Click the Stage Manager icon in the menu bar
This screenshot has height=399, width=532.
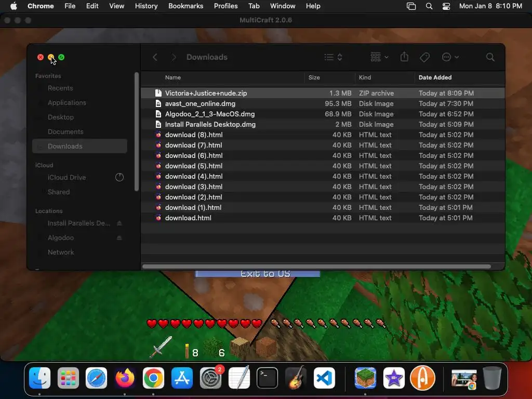point(411,6)
